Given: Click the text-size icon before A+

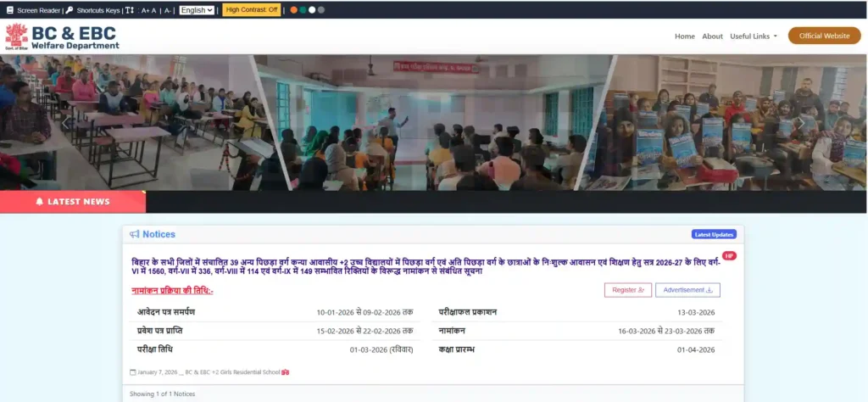Looking at the screenshot, I should pyautogui.click(x=130, y=10).
